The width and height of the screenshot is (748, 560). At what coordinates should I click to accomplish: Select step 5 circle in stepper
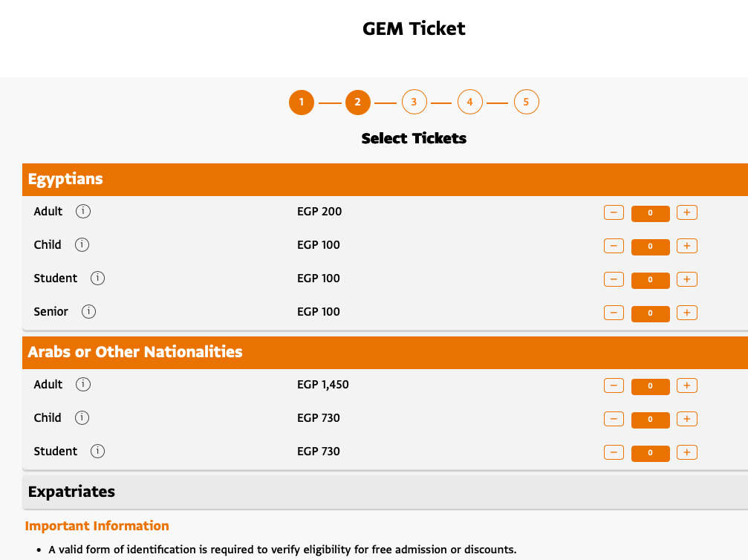click(x=526, y=102)
